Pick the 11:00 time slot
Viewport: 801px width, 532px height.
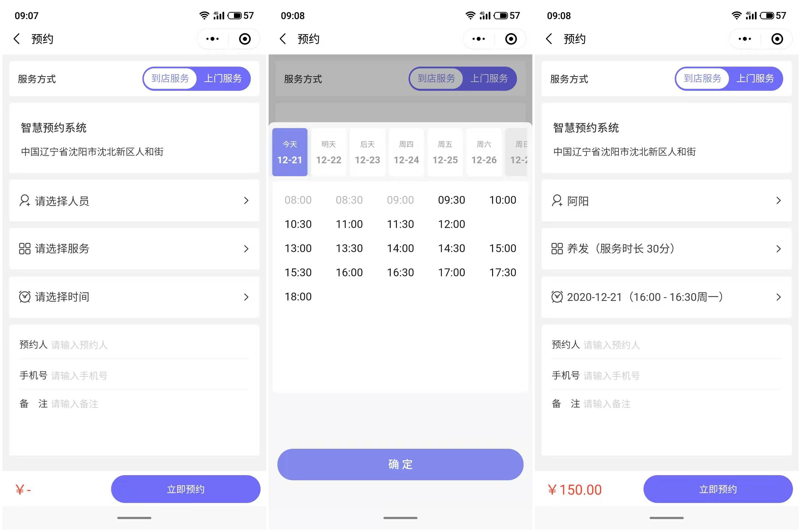coord(349,224)
